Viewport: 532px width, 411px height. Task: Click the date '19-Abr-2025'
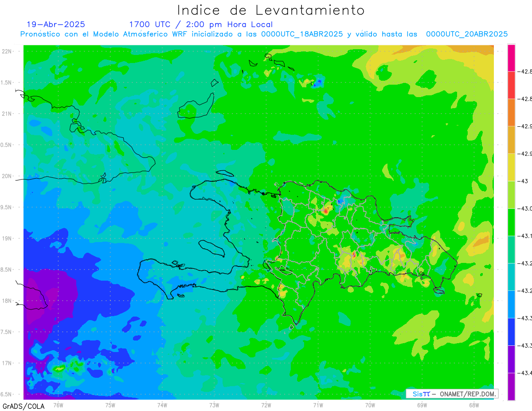(x=56, y=24)
